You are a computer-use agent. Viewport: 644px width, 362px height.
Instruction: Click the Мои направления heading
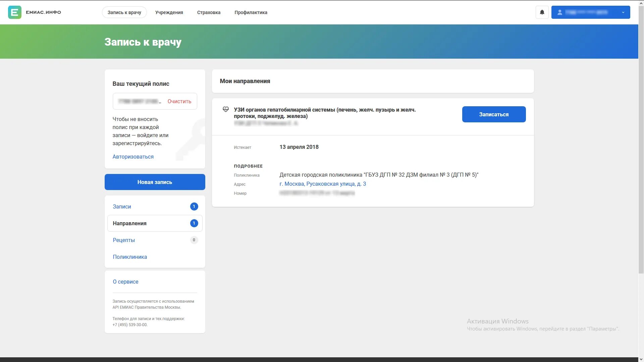[x=245, y=81]
